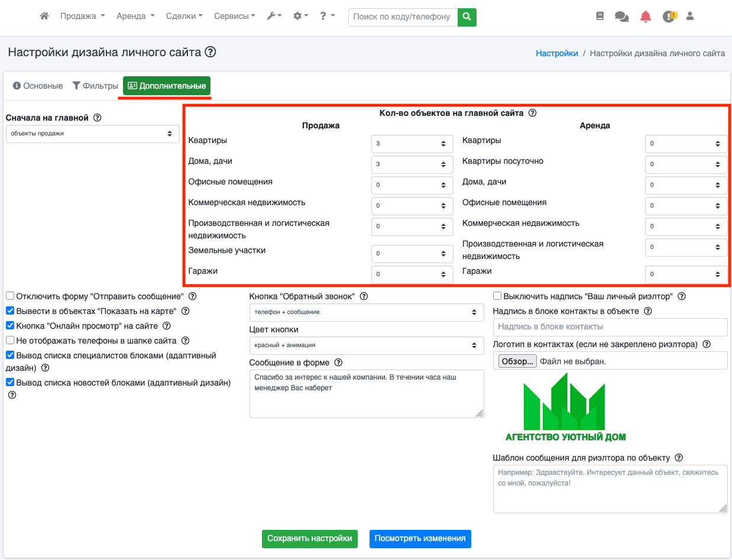Open the 'Цвет кнопки' color dropdown
Viewport: 732px width, 560px height.
(x=367, y=345)
